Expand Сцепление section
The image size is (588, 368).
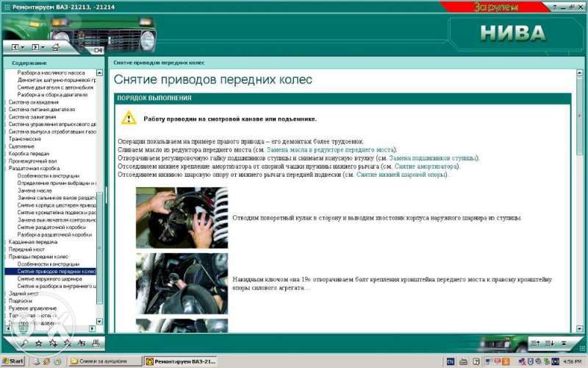point(21,146)
